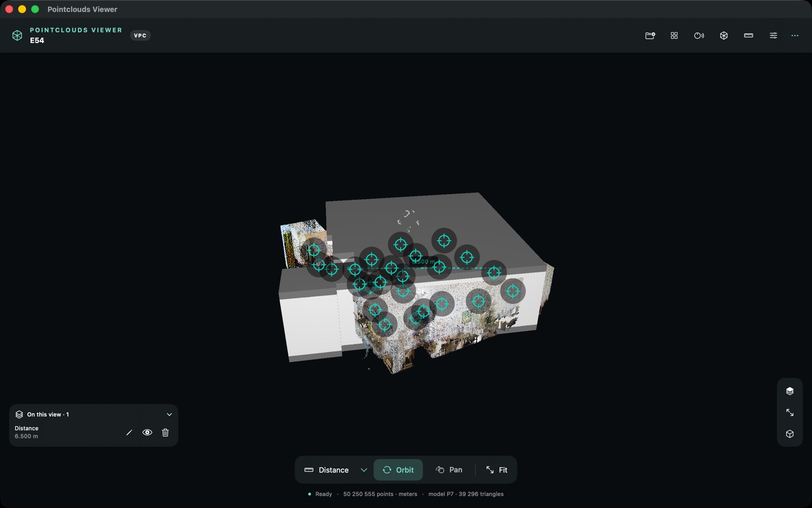Delete the Distance measurement with the trash

click(165, 433)
